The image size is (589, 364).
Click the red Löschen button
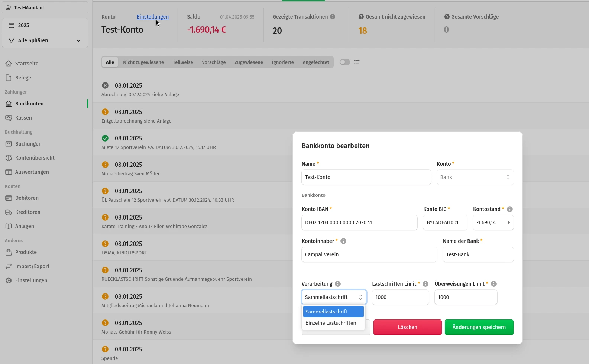pos(408,327)
